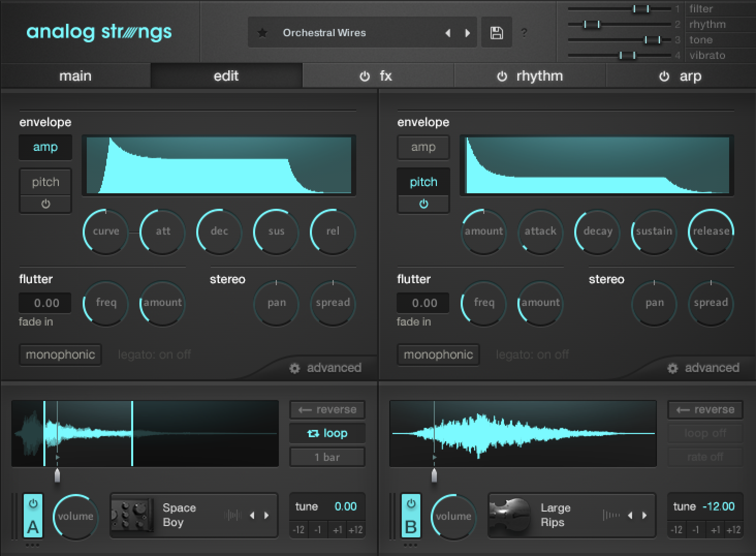Click the save preset floppy disk icon
The height and width of the screenshot is (556, 756).
496,32
